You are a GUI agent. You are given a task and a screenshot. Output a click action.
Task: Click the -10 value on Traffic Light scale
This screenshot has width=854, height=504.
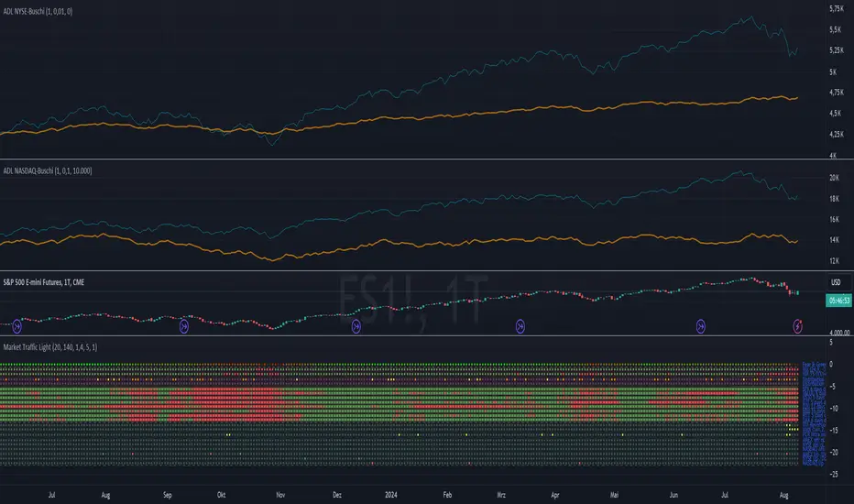[834, 408]
